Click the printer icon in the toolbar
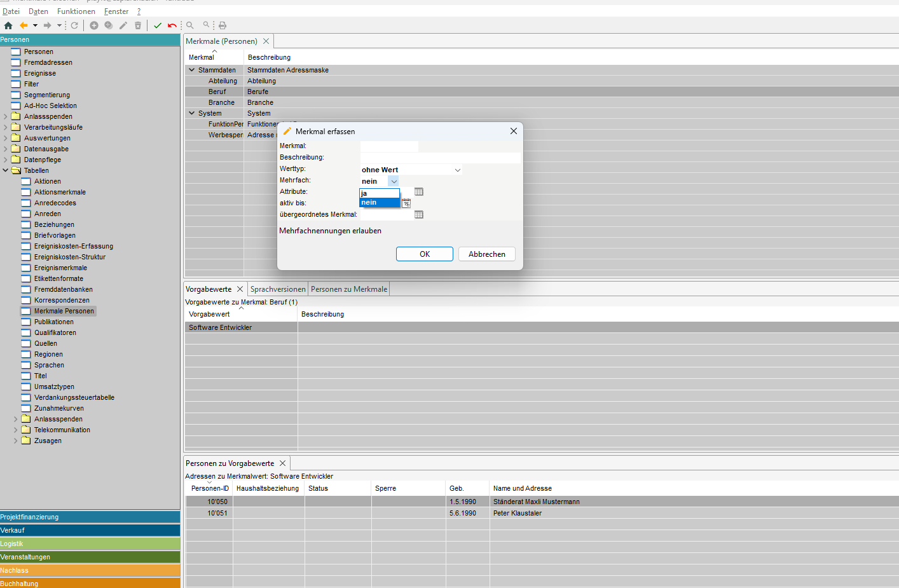The height and width of the screenshot is (588, 899). click(223, 25)
